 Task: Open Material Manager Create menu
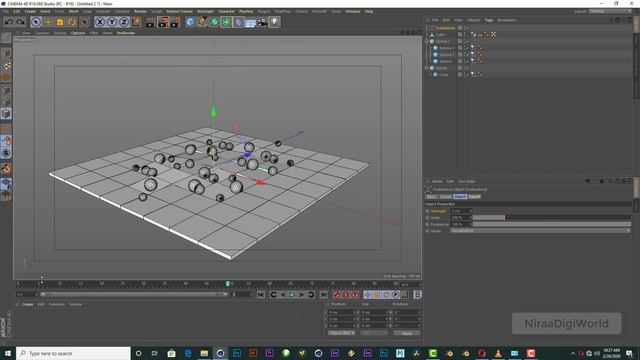[27, 304]
